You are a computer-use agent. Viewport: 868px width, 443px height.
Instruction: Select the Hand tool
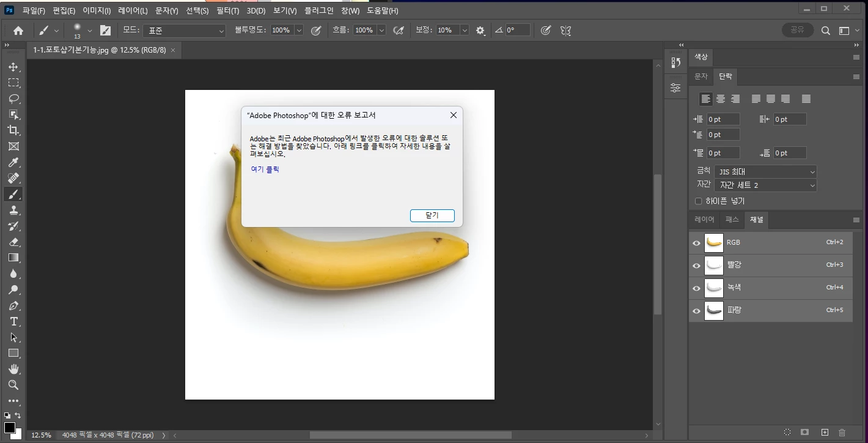pyautogui.click(x=13, y=369)
